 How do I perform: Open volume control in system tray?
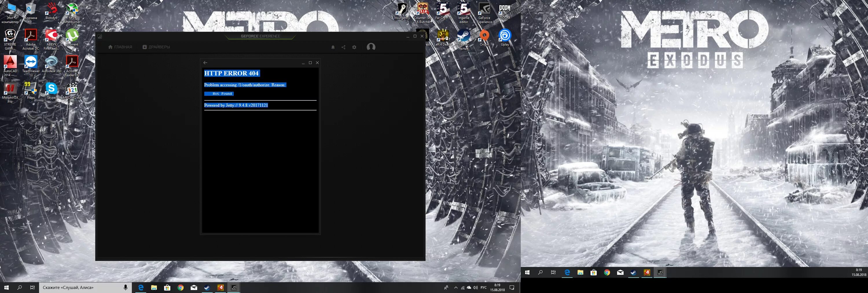tap(475, 288)
